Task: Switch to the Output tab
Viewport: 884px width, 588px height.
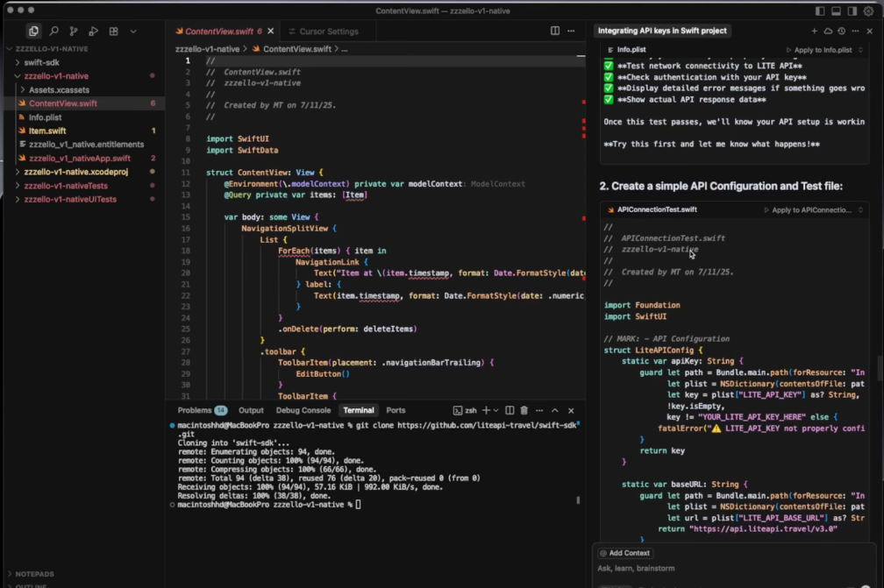Action: 251,409
